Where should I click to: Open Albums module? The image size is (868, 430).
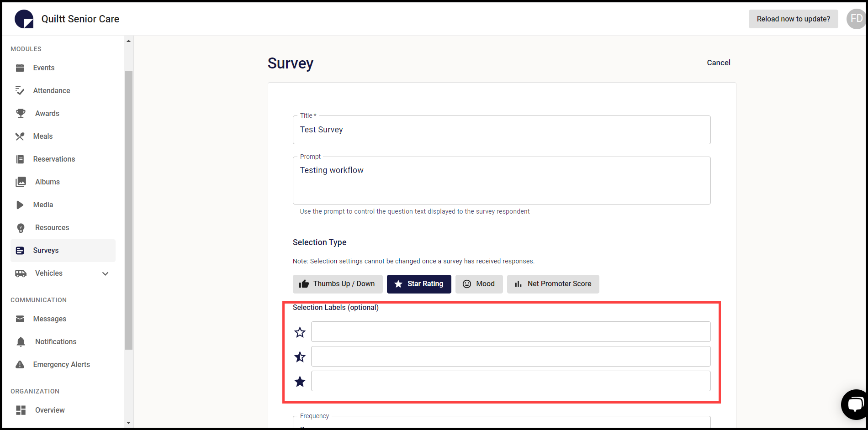pyautogui.click(x=63, y=182)
